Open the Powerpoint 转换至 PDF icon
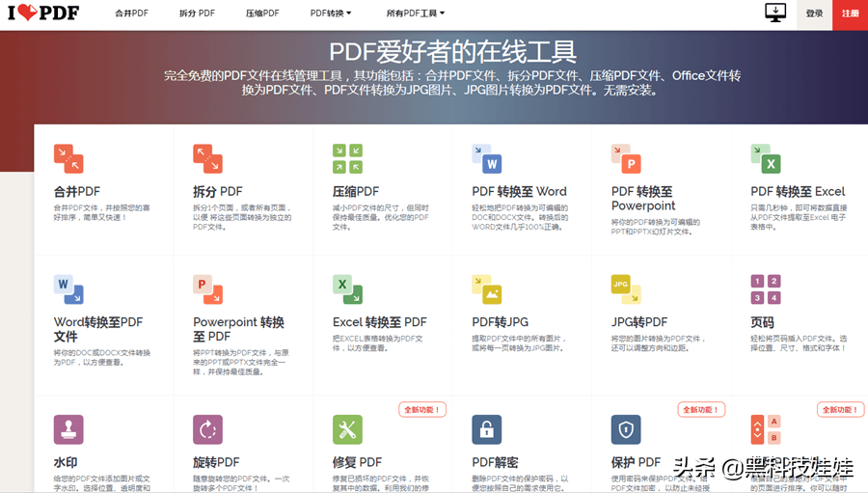 coord(207,289)
